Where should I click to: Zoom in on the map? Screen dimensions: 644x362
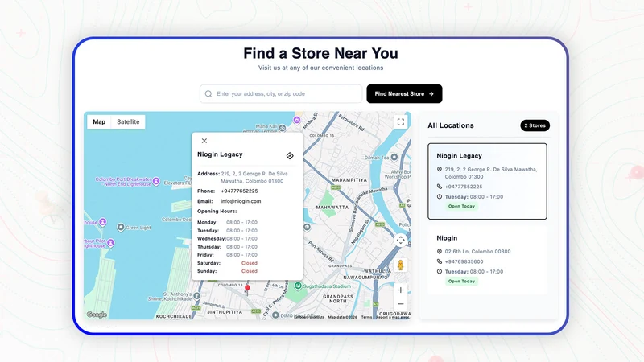400,290
